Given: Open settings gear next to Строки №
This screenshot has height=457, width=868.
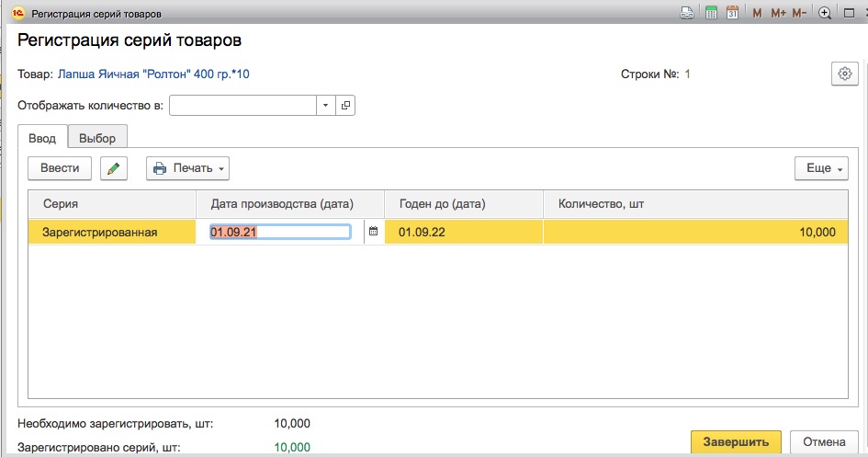Looking at the screenshot, I should point(845,74).
